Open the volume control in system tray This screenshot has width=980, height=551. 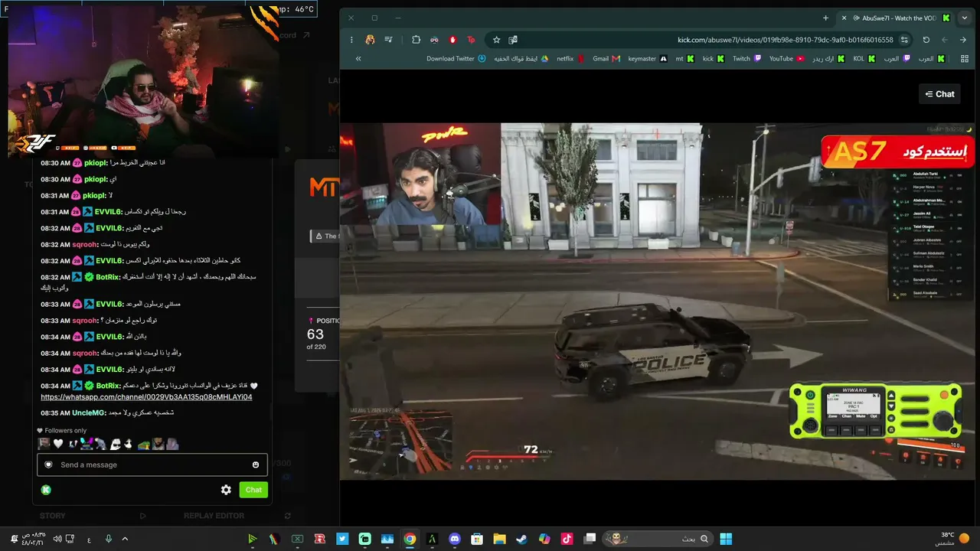(x=57, y=539)
